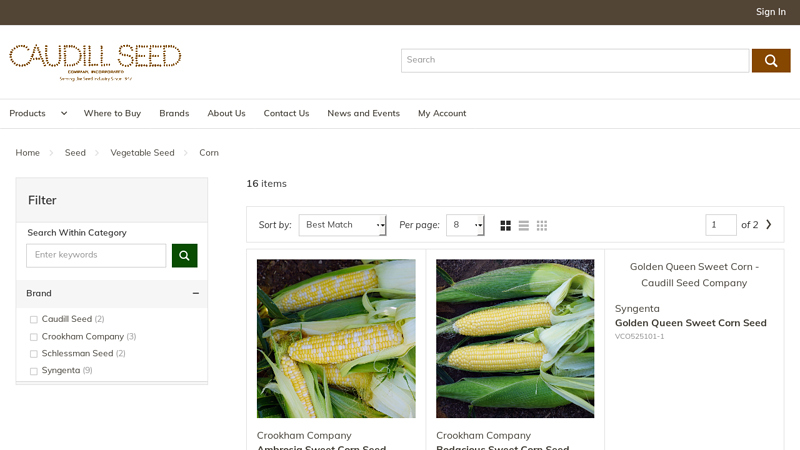Open About Us page
Image resolution: width=800 pixels, height=450 pixels.
(x=227, y=113)
